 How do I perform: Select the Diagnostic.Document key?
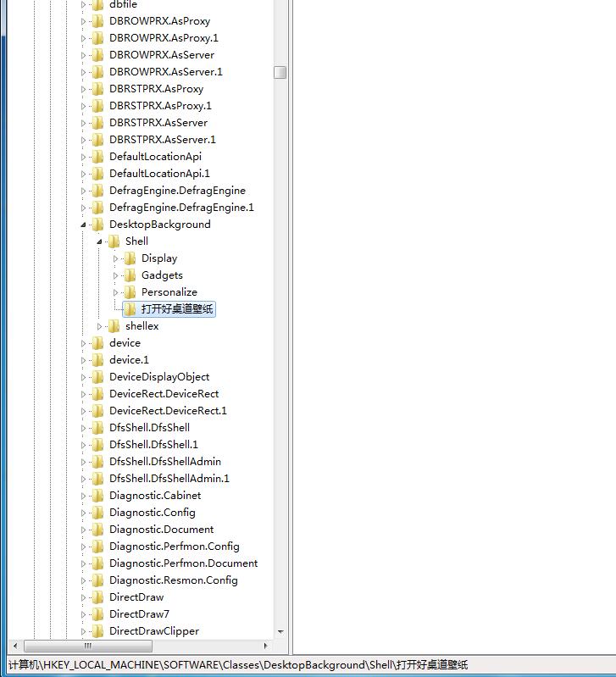coord(162,530)
